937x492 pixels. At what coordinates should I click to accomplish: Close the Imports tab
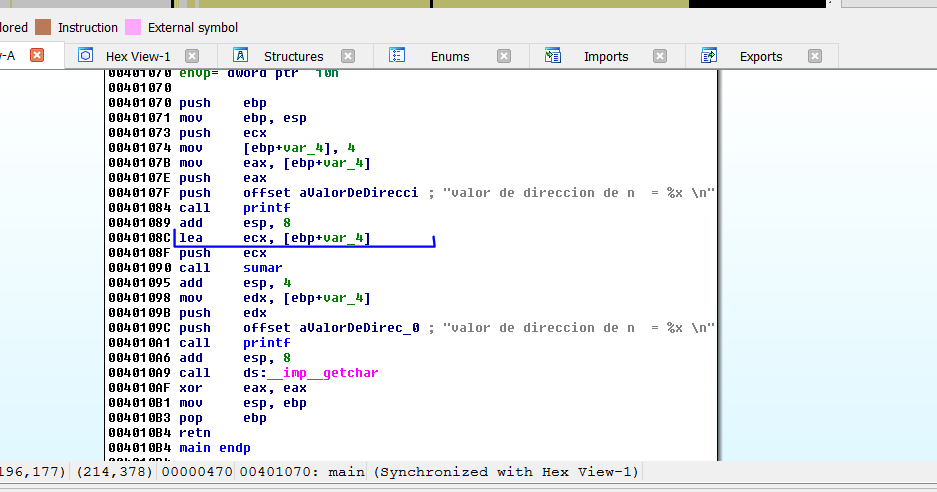[x=660, y=56]
